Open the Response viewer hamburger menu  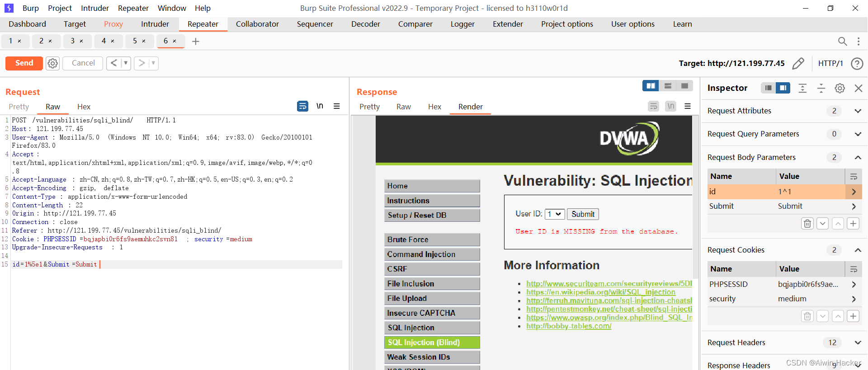click(688, 106)
